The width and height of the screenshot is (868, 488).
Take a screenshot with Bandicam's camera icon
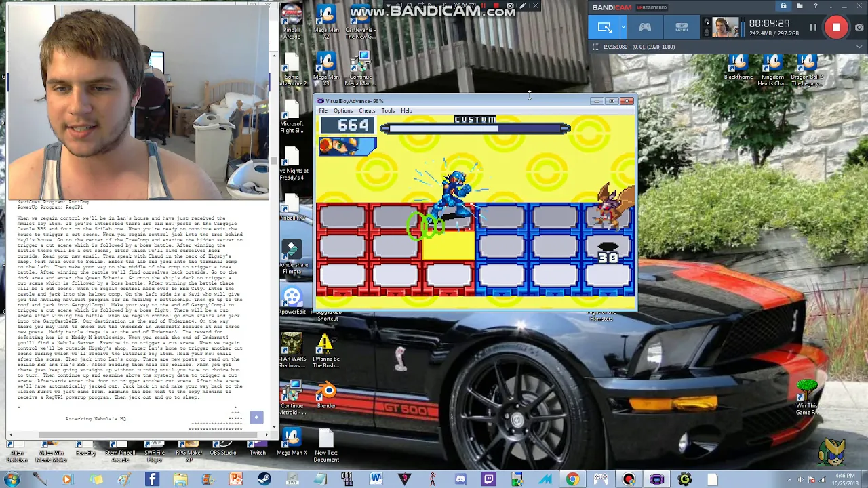click(x=859, y=27)
